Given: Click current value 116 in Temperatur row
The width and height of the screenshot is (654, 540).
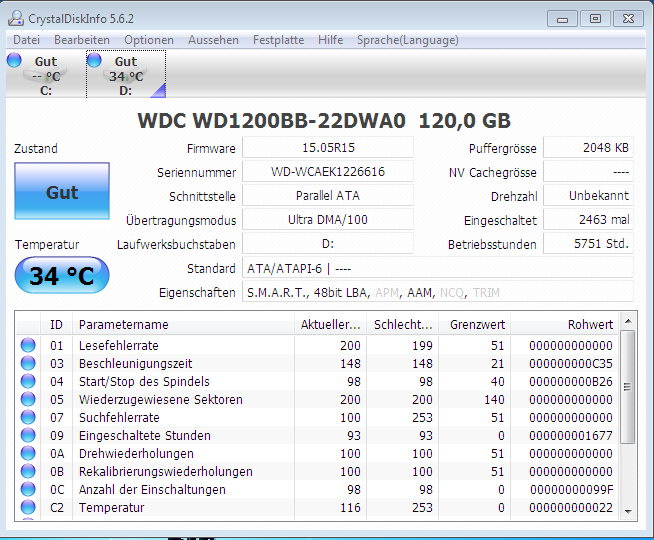Looking at the screenshot, I should [x=350, y=507].
